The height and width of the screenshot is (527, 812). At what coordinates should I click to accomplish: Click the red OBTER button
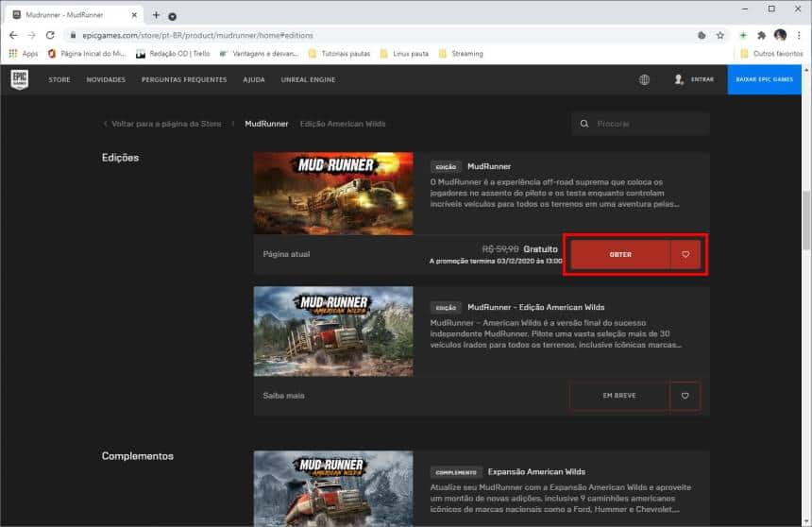pyautogui.click(x=620, y=254)
